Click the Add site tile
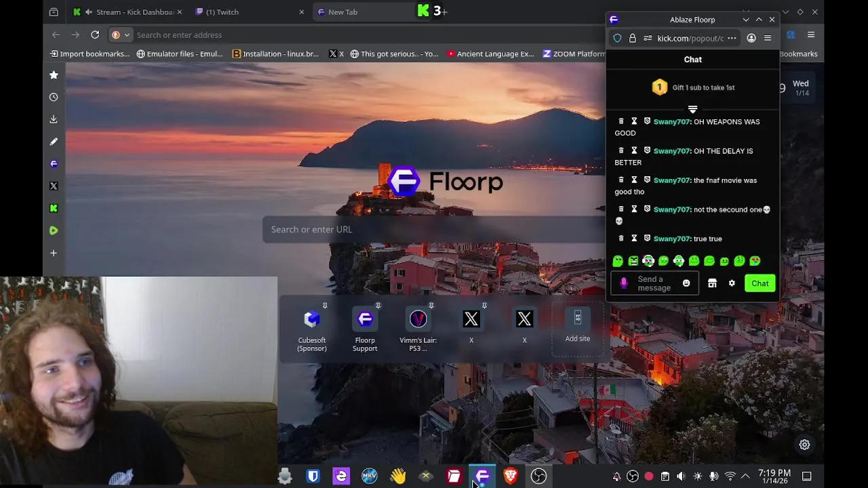Image resolution: width=868 pixels, height=488 pixels. [578, 327]
